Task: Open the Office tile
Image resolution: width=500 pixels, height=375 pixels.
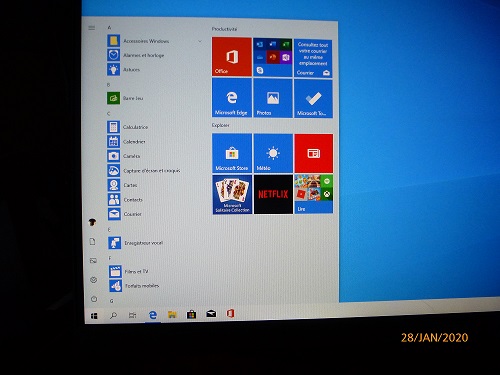Action: coord(232,57)
